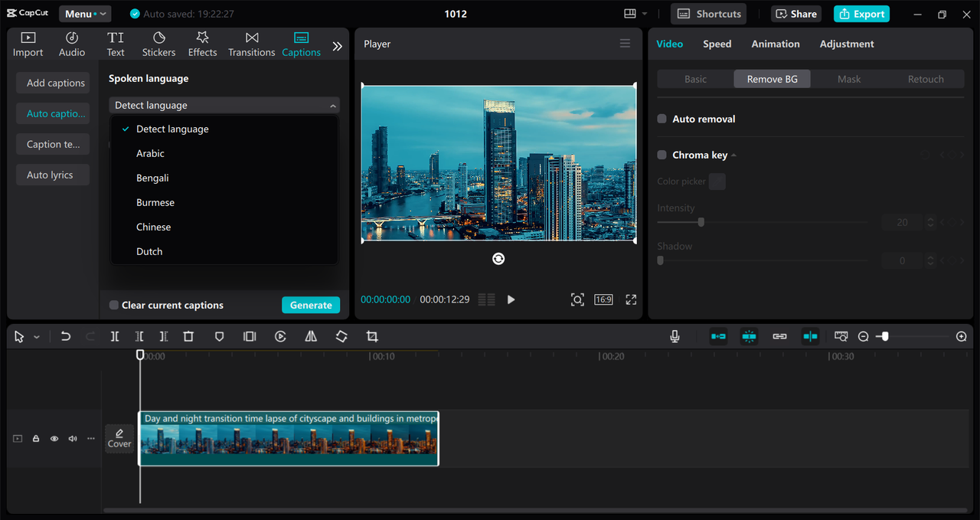
Task: Click the zoom-to-fit preview icon
Action: tap(577, 299)
